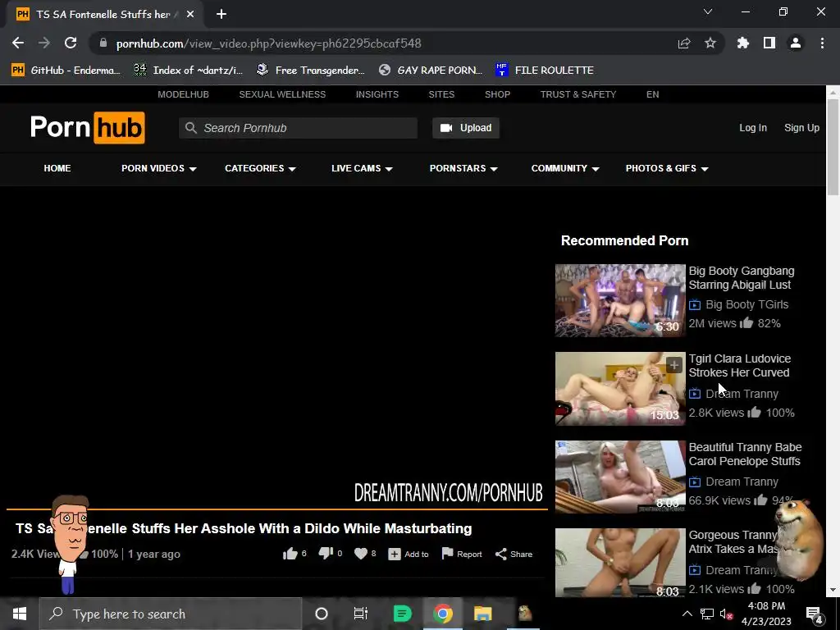Viewport: 840px width, 630px height.
Task: Seek along the orange video progress bar
Action: tap(277, 509)
